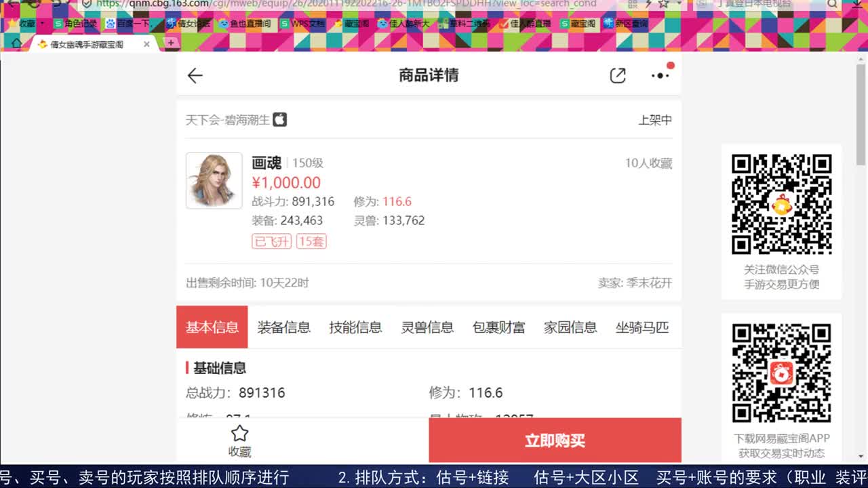Screen dimensions: 868x488
Task: Open the share icon in the header
Action: pyautogui.click(x=618, y=75)
